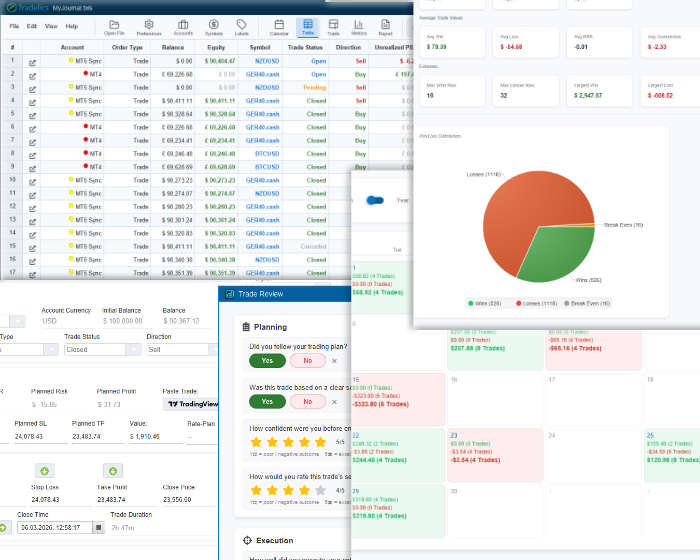Open calendar day 29 cell

tap(398, 511)
